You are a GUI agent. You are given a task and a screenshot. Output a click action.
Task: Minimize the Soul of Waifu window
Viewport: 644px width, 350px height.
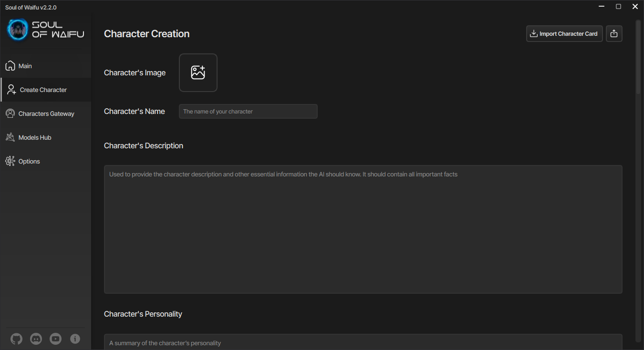tap(602, 7)
